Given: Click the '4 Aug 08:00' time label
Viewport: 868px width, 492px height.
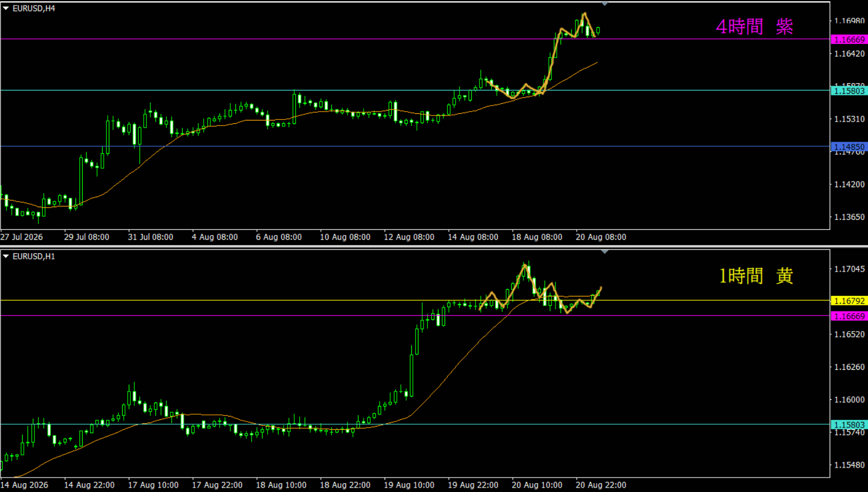Looking at the screenshot, I should (215, 237).
